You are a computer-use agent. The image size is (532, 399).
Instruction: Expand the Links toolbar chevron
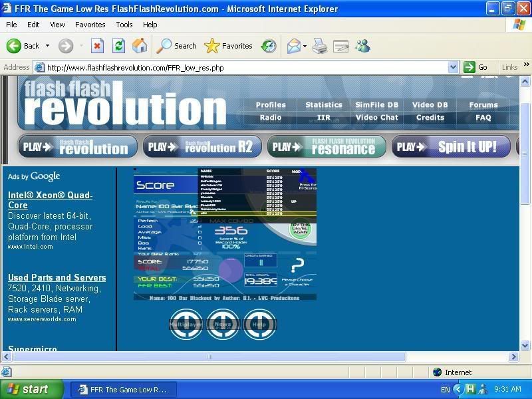coord(526,65)
